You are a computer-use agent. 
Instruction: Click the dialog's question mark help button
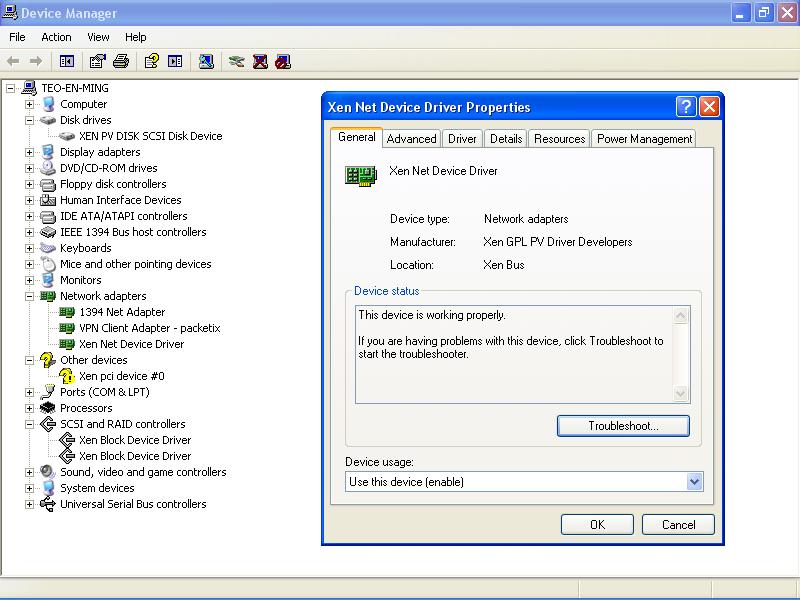click(x=686, y=107)
